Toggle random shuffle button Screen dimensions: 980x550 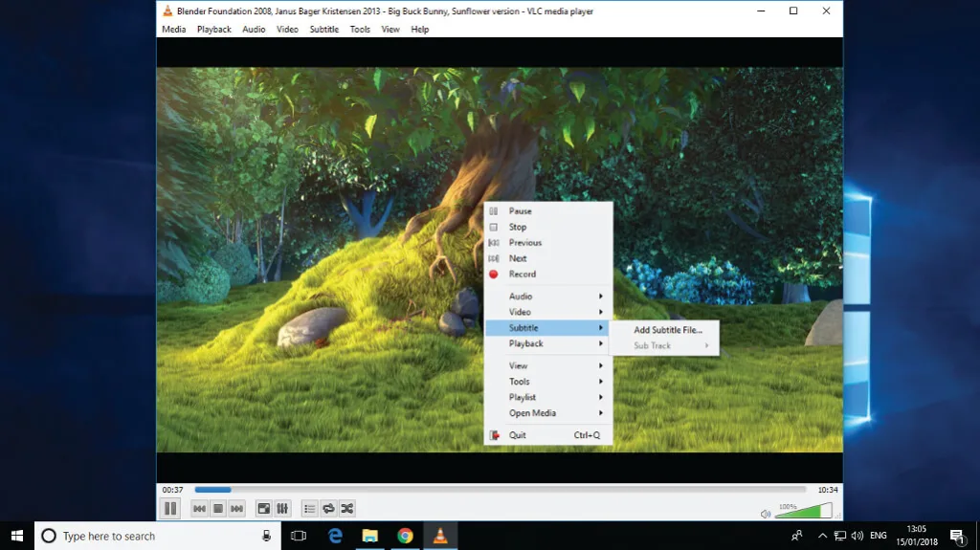point(347,509)
